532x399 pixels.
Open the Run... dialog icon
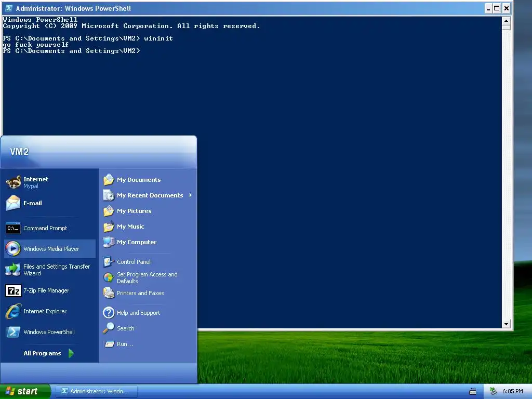[x=109, y=344]
